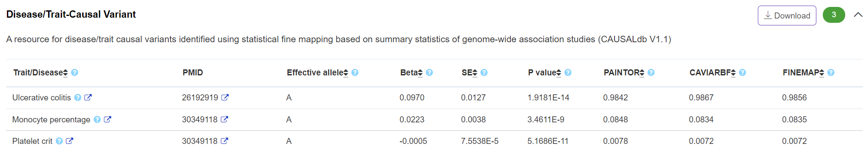Click help icon beside Trait/Disease header

[x=74, y=72]
